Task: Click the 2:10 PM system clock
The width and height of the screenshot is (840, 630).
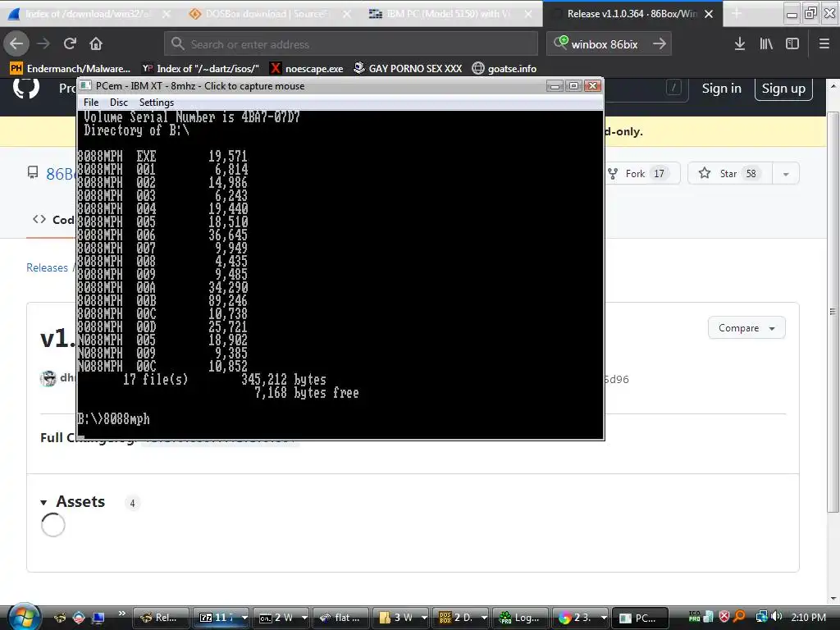Action: [x=808, y=617]
